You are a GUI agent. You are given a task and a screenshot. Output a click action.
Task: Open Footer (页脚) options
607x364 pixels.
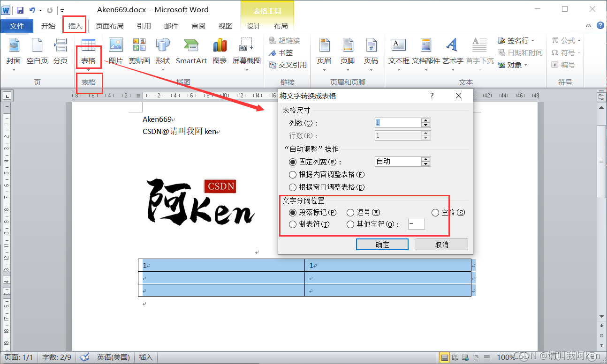point(348,55)
